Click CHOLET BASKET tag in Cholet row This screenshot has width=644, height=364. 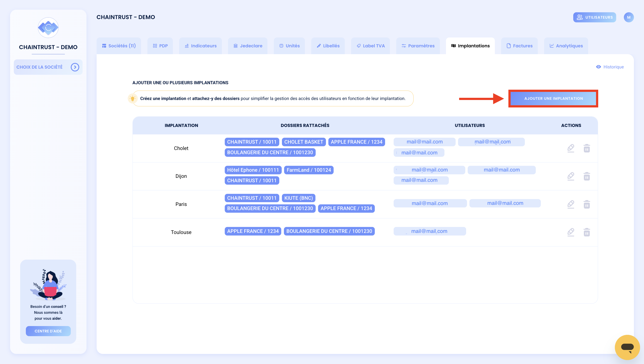(x=304, y=142)
